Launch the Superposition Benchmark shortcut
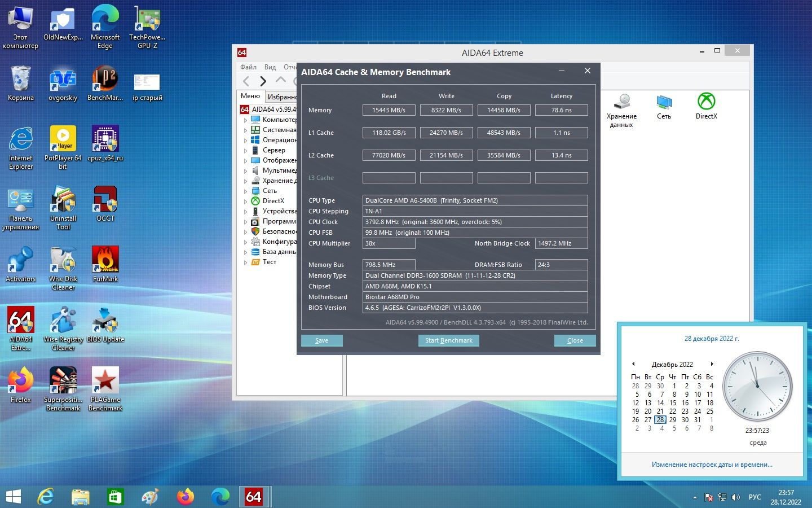812x508 pixels. point(63,389)
